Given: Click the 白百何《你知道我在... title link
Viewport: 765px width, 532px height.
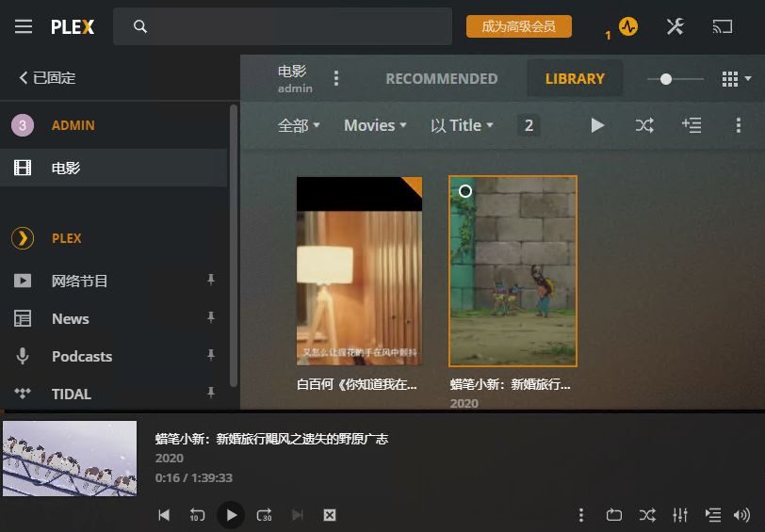Looking at the screenshot, I should [357, 385].
